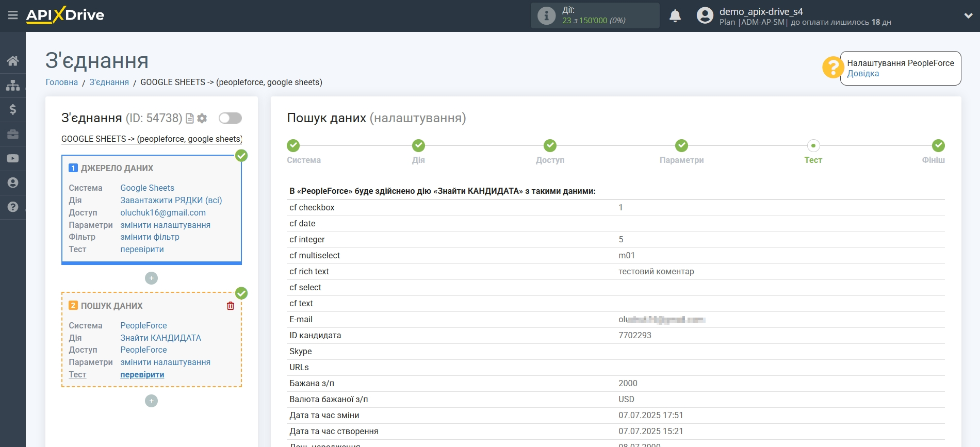
Task: Click the actions counter 23 з 150'000
Action: (594, 21)
